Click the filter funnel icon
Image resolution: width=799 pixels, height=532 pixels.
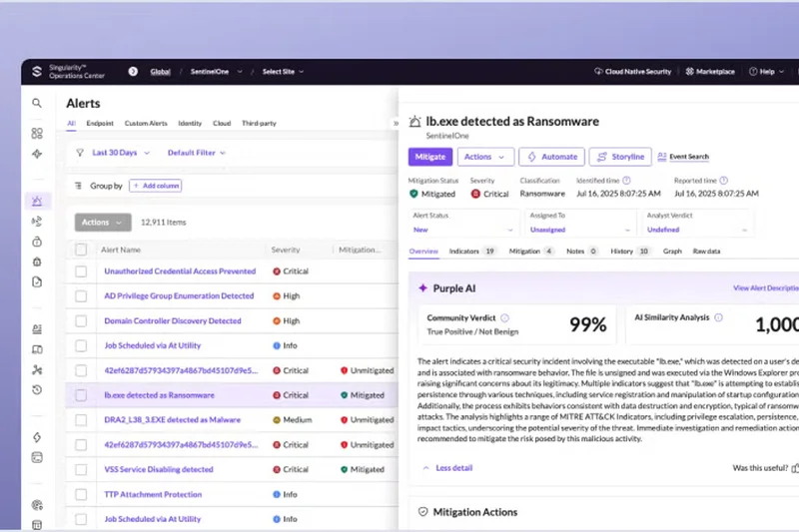tap(80, 153)
